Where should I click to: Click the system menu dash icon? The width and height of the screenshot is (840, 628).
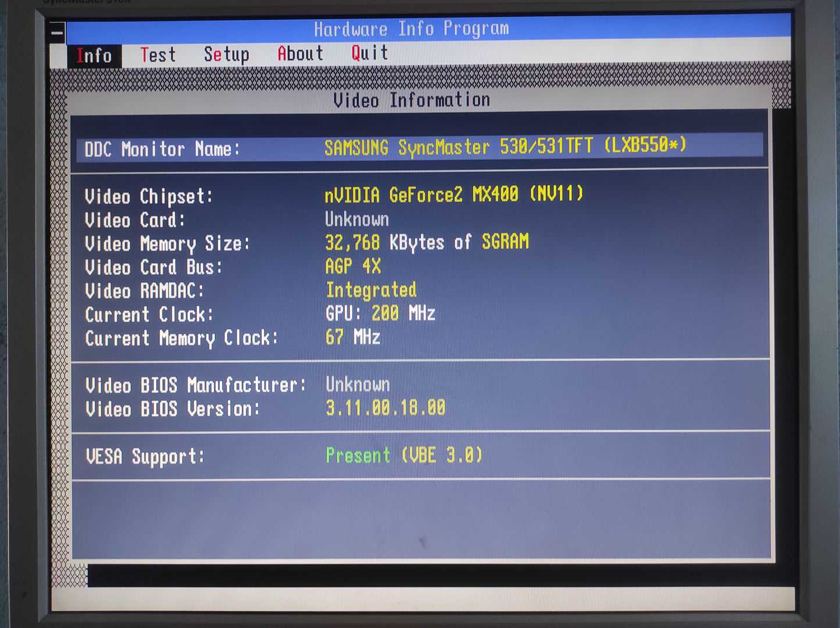(57, 33)
